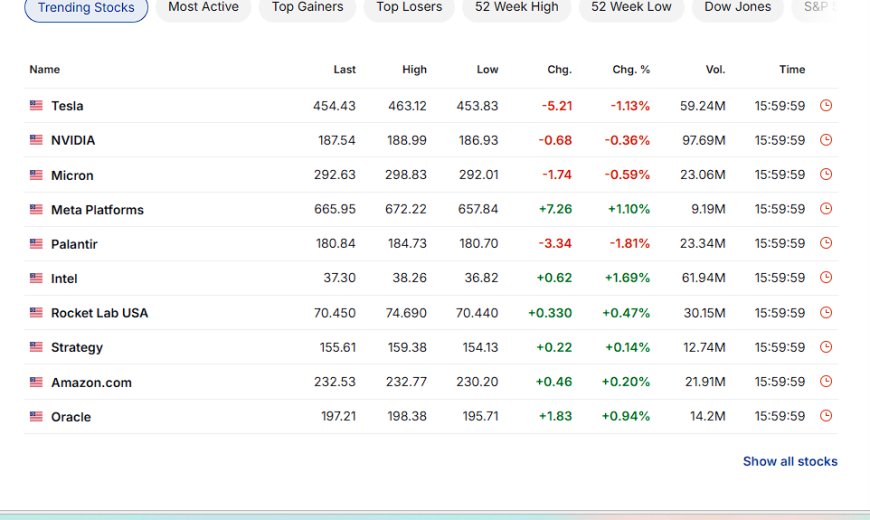
Task: Open the Rocket Lab USA stock link
Action: (x=99, y=313)
